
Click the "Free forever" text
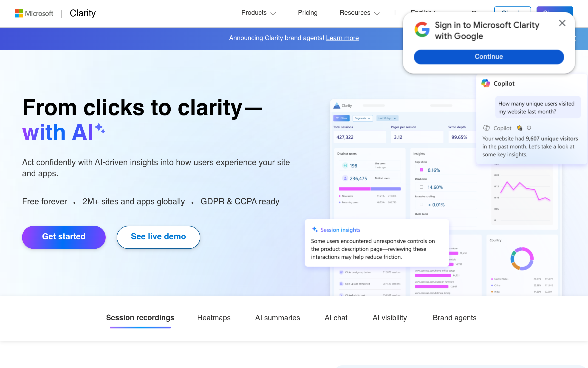pyautogui.click(x=45, y=201)
